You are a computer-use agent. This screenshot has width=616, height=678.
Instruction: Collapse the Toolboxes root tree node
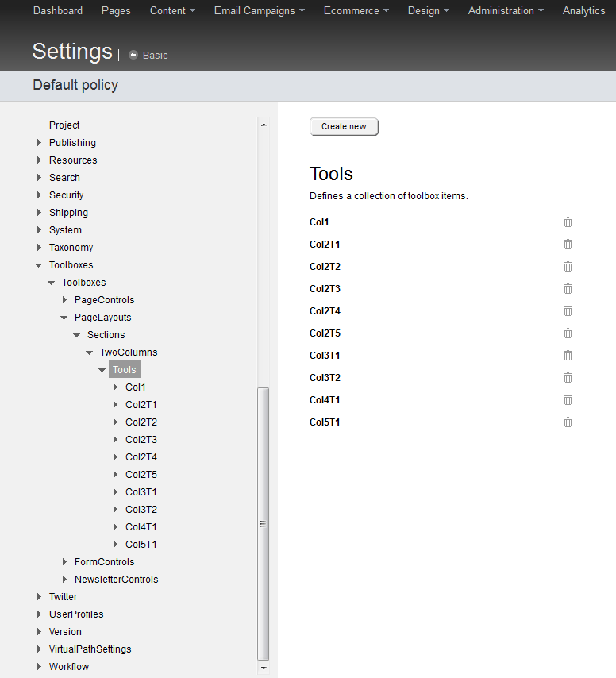(x=39, y=265)
